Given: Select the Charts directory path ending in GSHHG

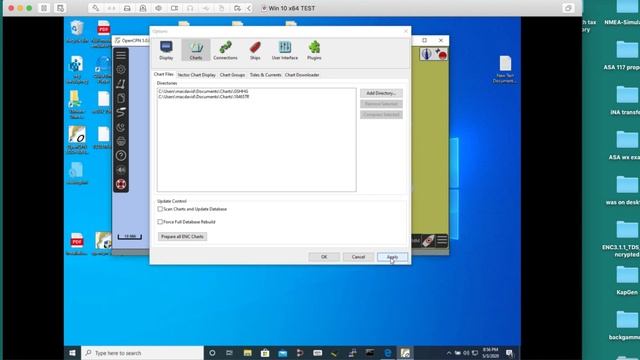Looking at the screenshot, I should (203, 91).
